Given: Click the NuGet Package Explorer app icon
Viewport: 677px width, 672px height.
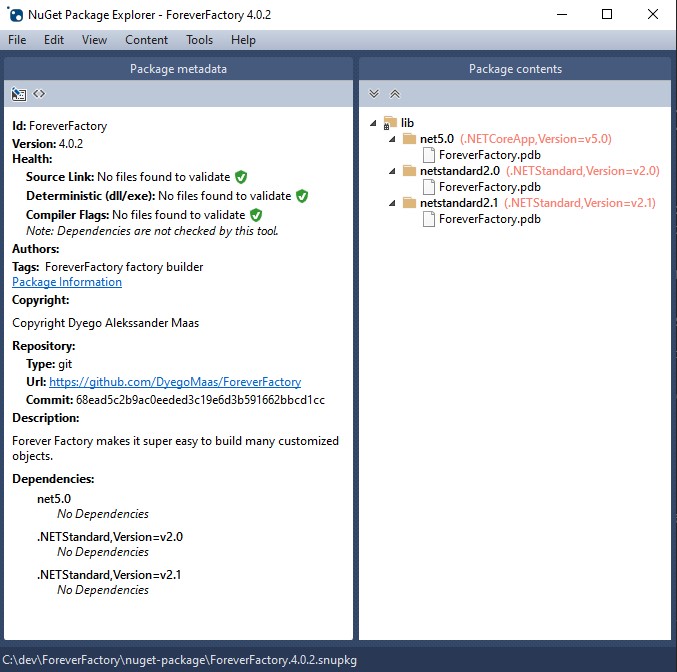Looking at the screenshot, I should coord(16,15).
